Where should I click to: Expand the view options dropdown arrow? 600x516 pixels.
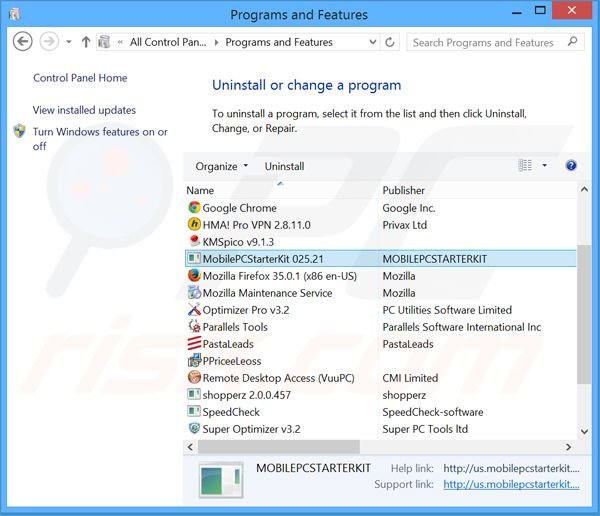click(x=545, y=165)
